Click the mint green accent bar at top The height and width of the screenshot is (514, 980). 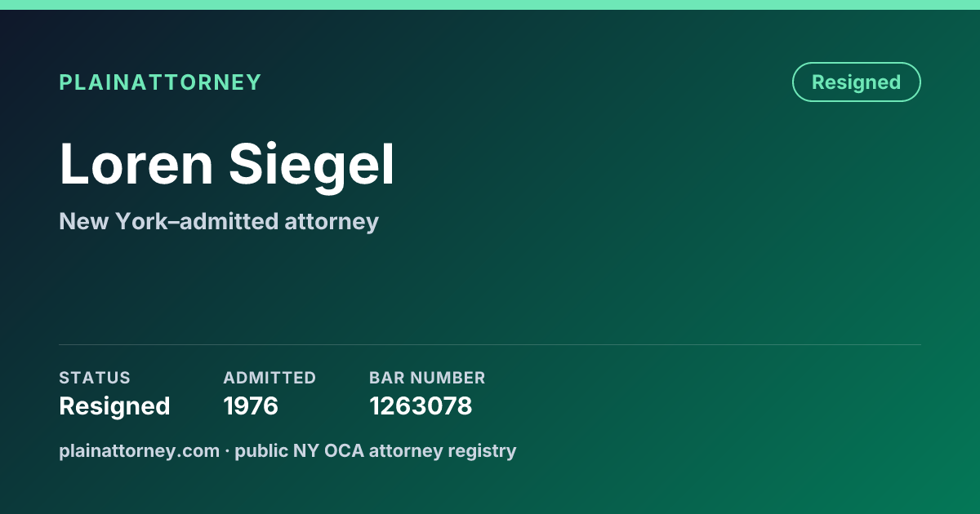(x=490, y=5)
